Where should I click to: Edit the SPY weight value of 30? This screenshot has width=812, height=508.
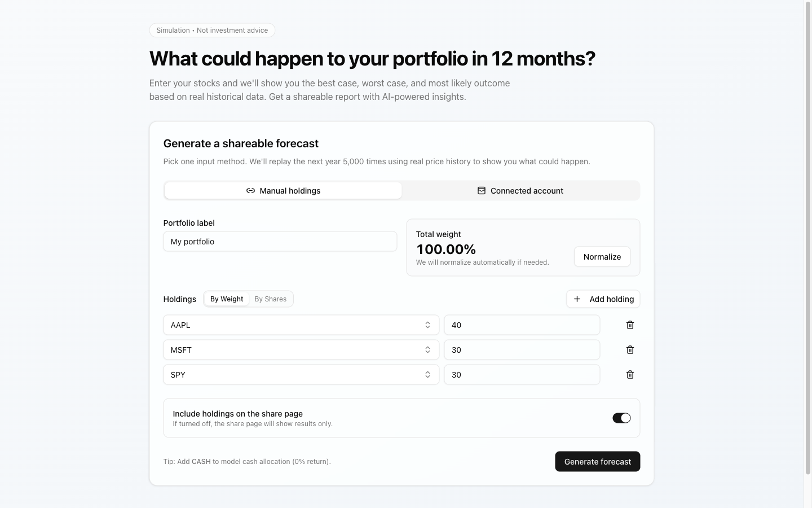tap(522, 374)
